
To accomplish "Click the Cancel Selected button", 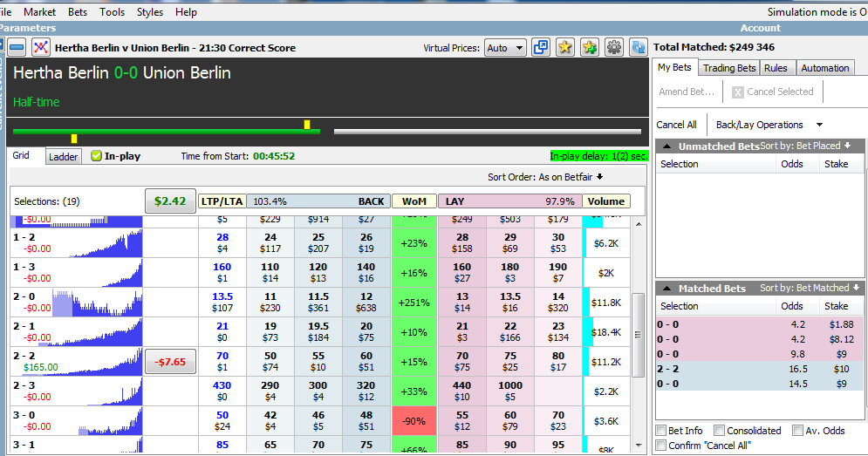I will [x=773, y=92].
